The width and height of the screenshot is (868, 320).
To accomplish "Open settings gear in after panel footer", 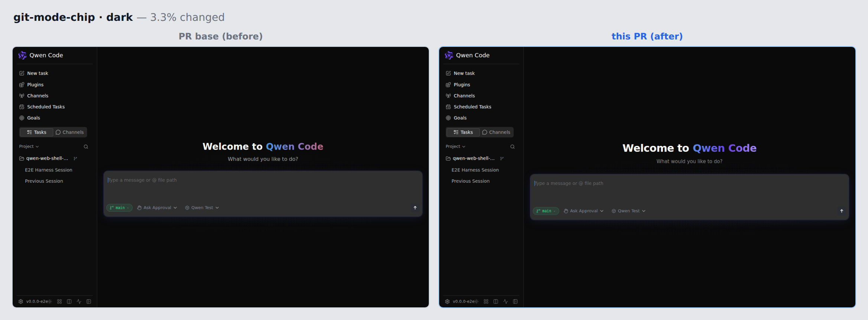I will 447,301.
